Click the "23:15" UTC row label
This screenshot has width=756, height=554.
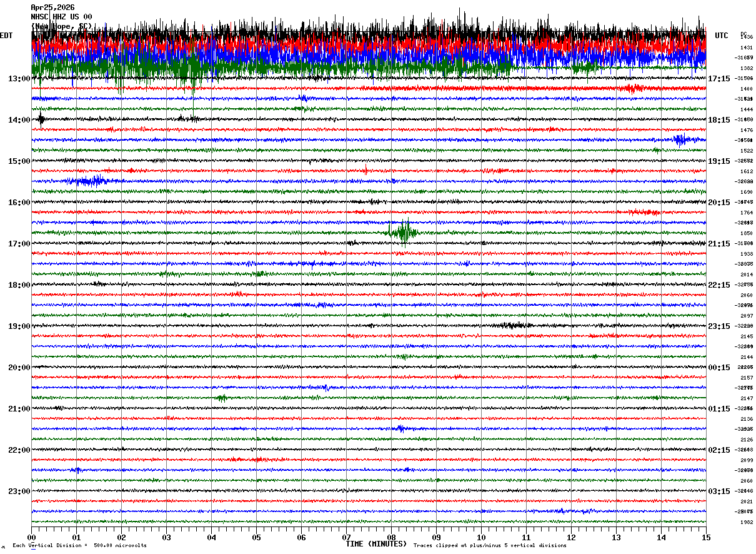coord(719,326)
